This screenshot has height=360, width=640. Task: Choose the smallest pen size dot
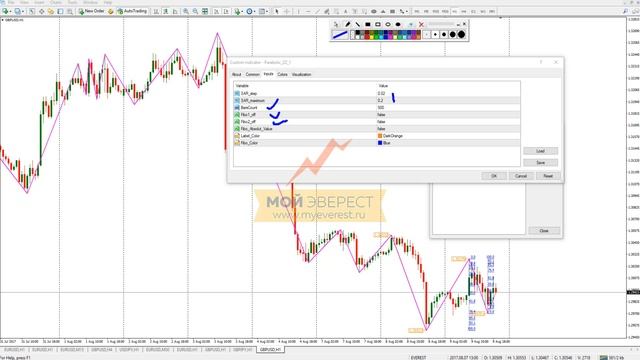[427, 34]
